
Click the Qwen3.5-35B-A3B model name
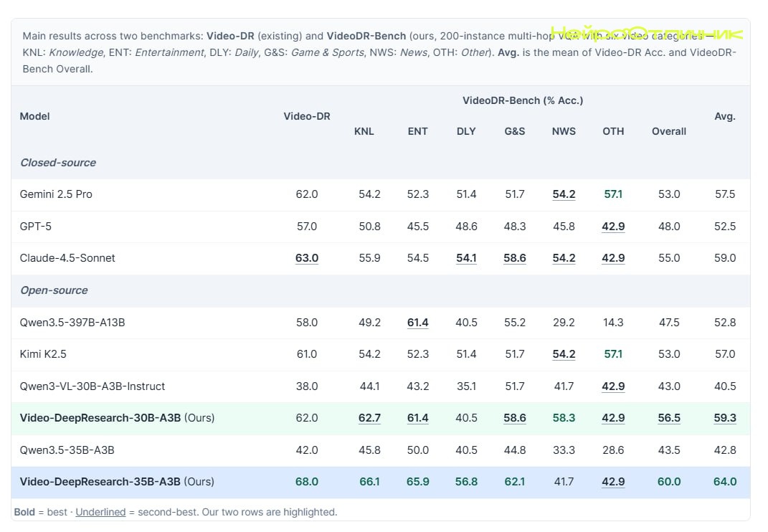click(x=67, y=450)
